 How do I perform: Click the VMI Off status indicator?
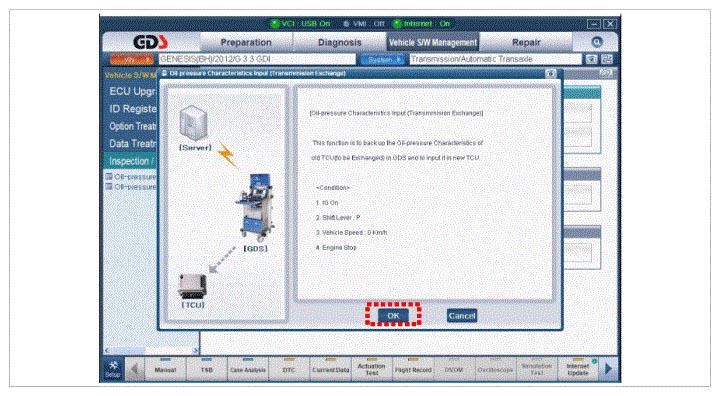pos(364,23)
